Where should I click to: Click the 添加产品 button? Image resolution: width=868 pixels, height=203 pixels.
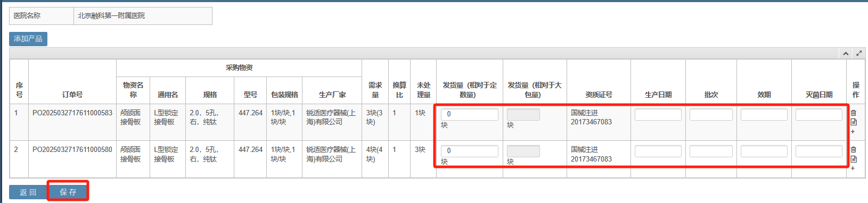pos(28,39)
